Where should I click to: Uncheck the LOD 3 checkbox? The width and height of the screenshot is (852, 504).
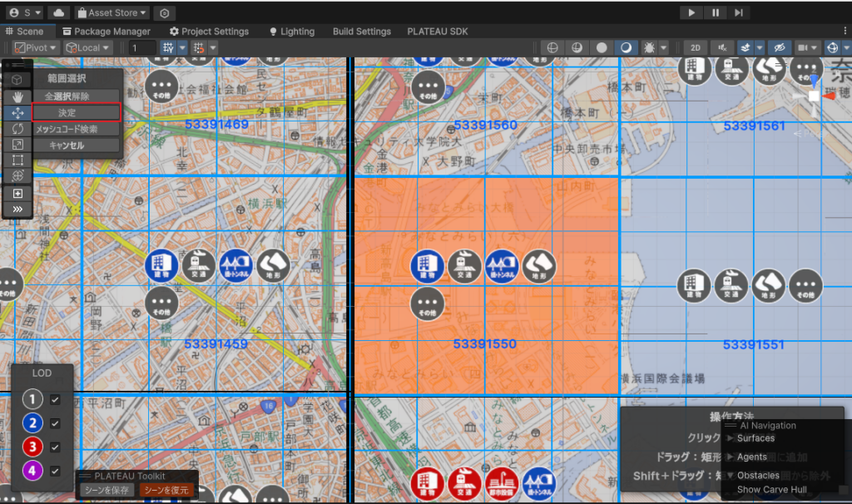(x=55, y=447)
